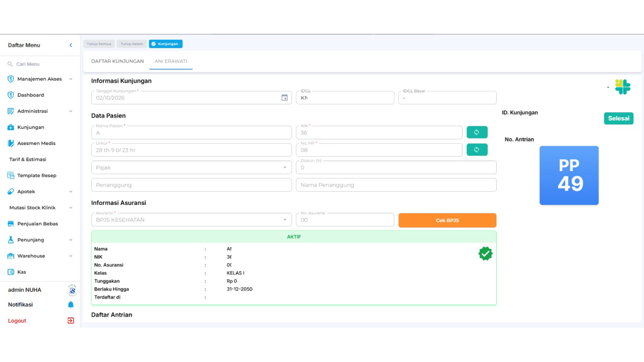
Task: Click the Tutup Selain button
Action: point(132,44)
